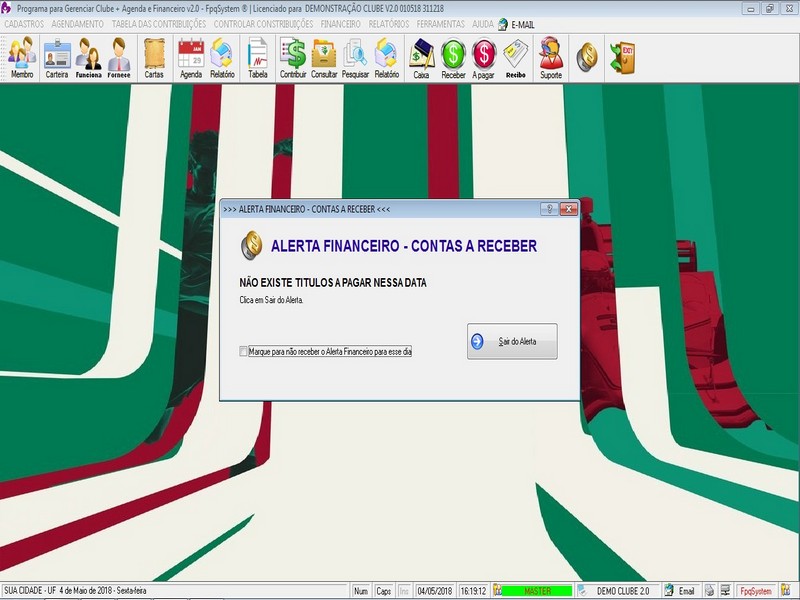The height and width of the screenshot is (600, 800).
Task: Click the Sair do Alerta button
Action: click(x=512, y=341)
